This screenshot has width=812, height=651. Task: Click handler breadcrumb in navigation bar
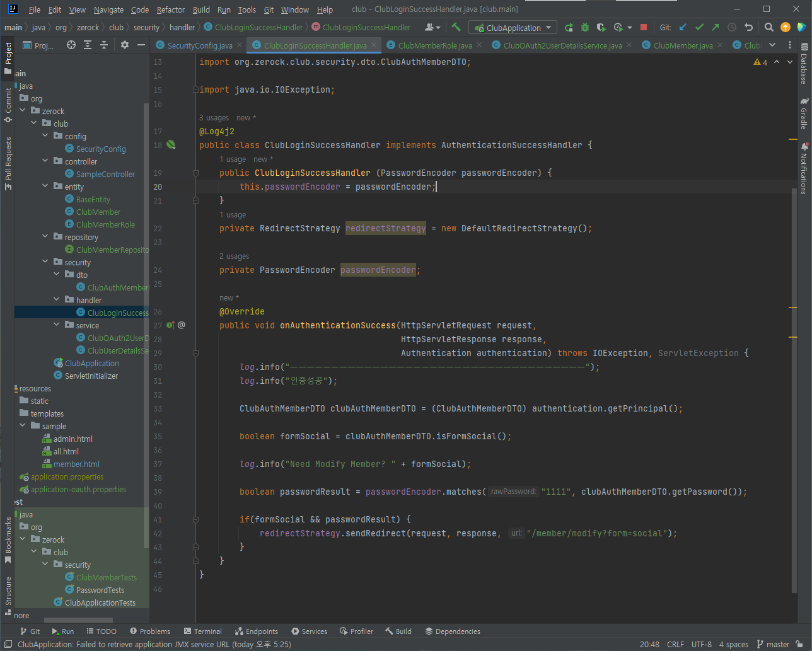[182, 27]
